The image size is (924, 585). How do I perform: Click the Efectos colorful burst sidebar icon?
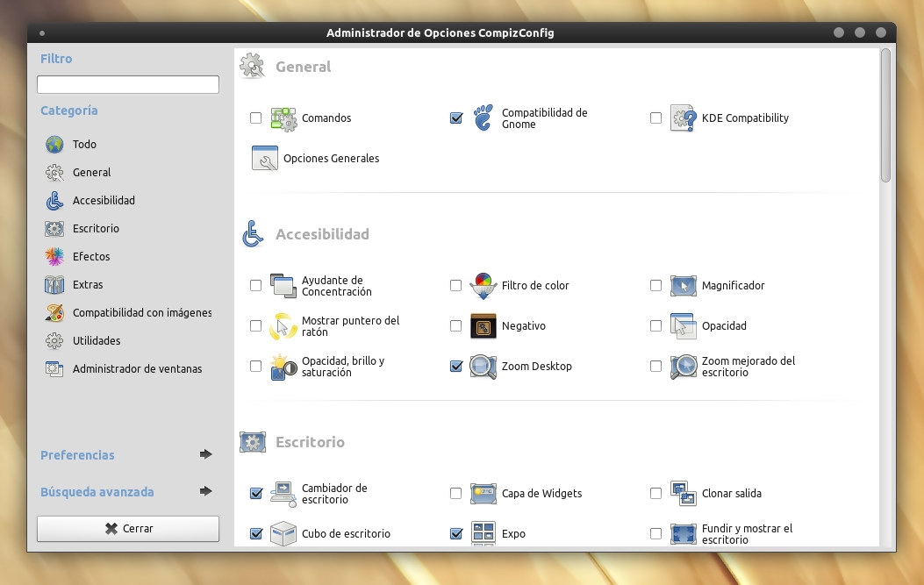pyautogui.click(x=54, y=256)
